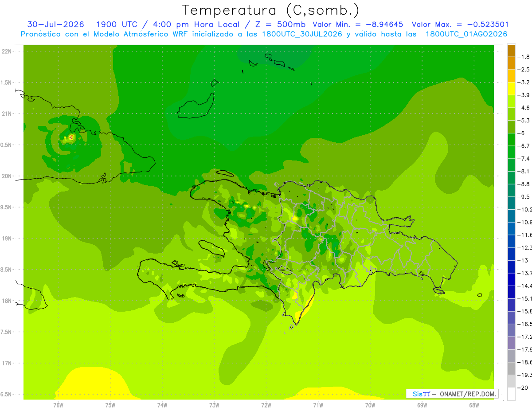This screenshot has height=411, width=532.
Task: Click the -2.5 colorbar value
Action: point(524,70)
